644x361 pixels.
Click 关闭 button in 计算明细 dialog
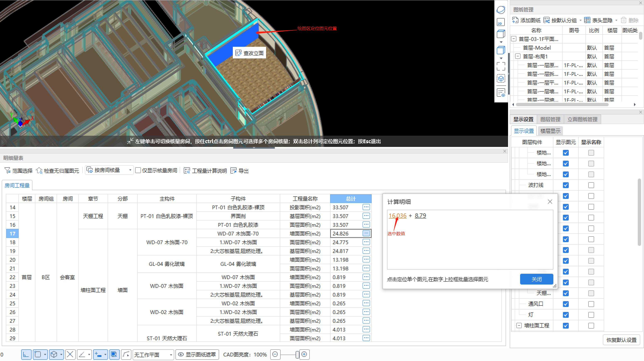tap(537, 279)
